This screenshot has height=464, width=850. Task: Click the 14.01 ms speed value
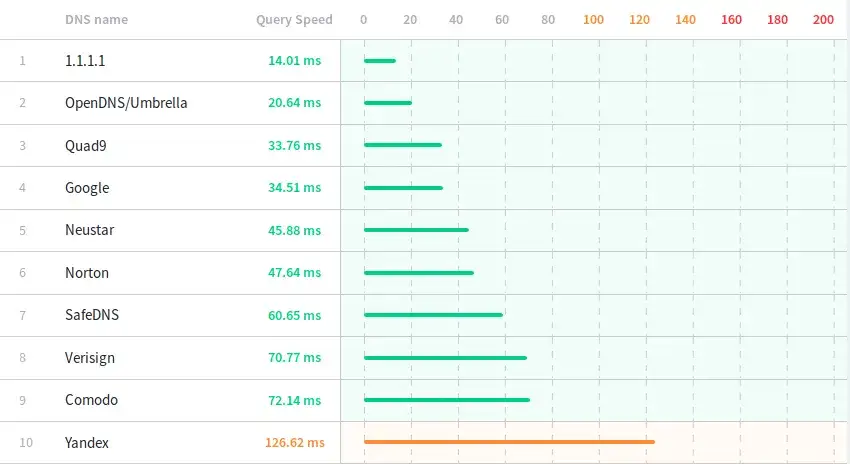click(x=294, y=61)
